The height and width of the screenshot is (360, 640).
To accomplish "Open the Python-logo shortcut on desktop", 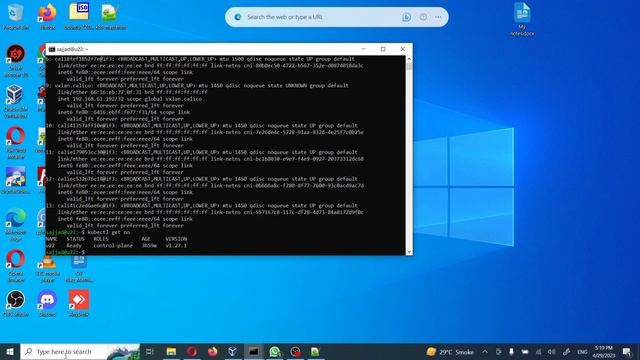I will pyautogui.click(x=16, y=180).
